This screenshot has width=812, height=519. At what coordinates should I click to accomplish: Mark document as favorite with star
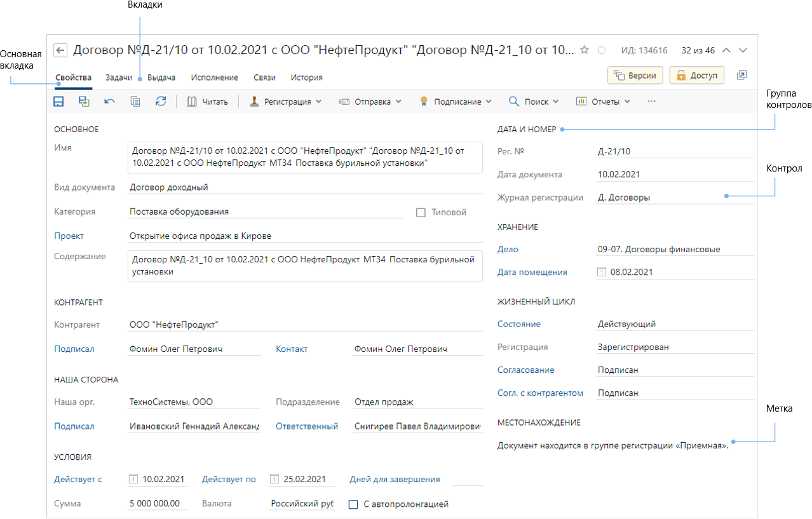(585, 50)
